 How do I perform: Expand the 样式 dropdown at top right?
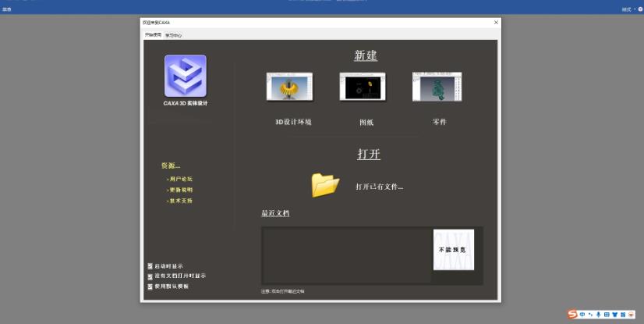point(628,9)
